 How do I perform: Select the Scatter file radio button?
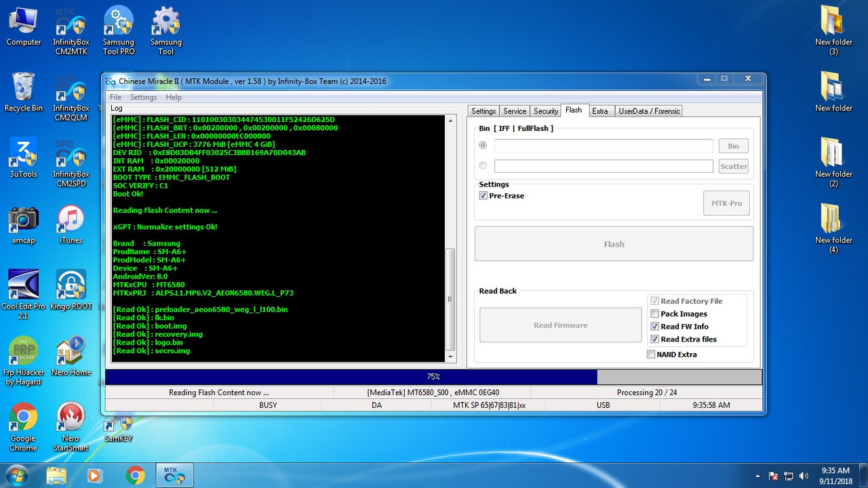tap(483, 165)
